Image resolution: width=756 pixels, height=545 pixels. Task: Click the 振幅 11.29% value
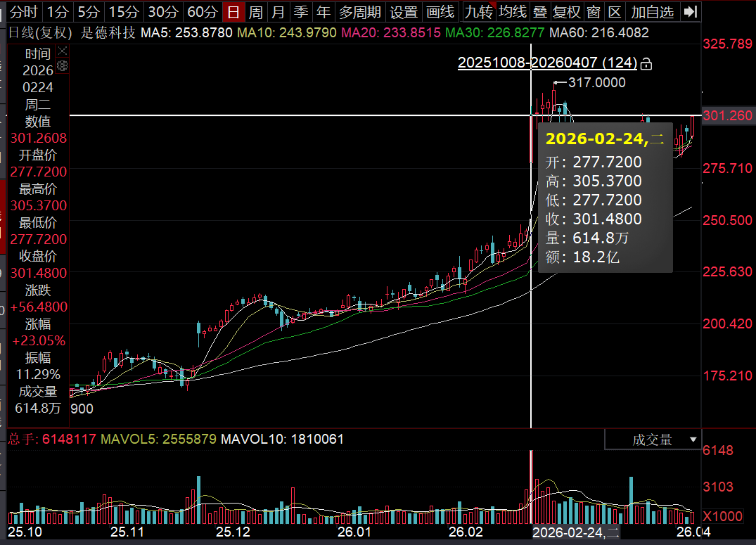coord(38,374)
